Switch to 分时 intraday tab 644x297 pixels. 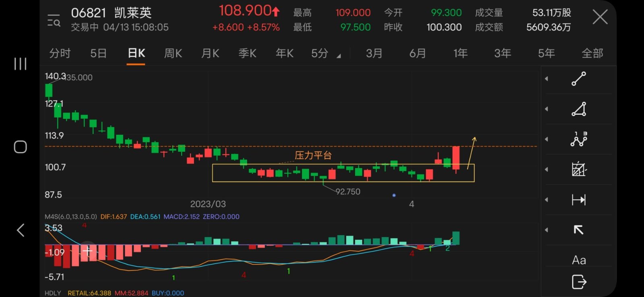tap(60, 53)
